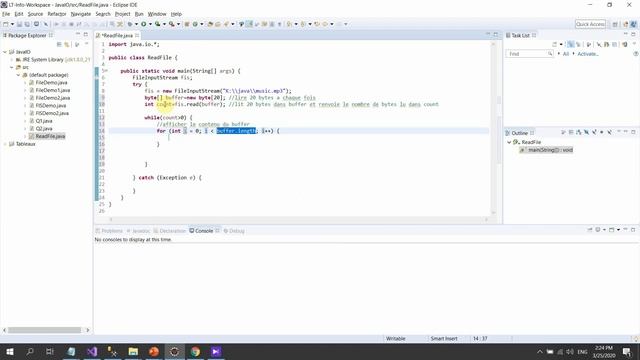Open the Window menu

tap(157, 14)
